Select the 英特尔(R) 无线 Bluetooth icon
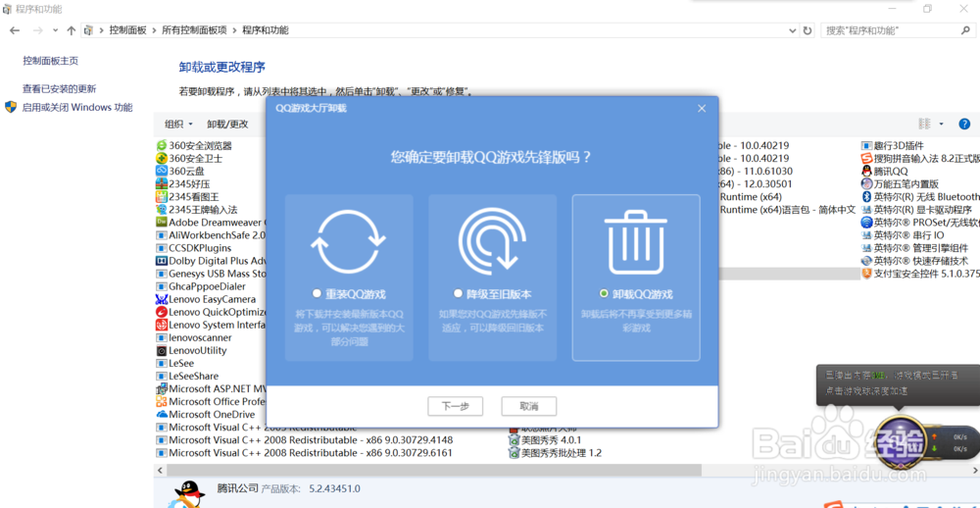 [866, 196]
